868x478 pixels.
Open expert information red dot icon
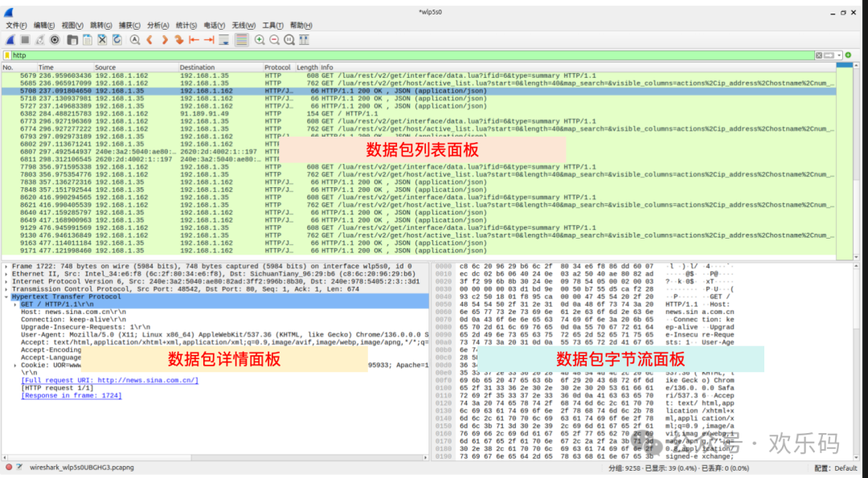pyautogui.click(x=9, y=468)
